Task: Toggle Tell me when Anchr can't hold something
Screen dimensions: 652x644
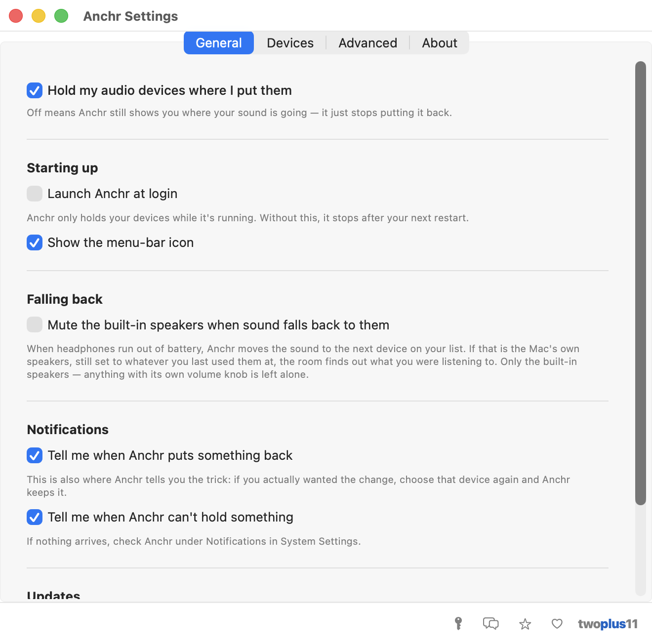Action: pyautogui.click(x=35, y=517)
